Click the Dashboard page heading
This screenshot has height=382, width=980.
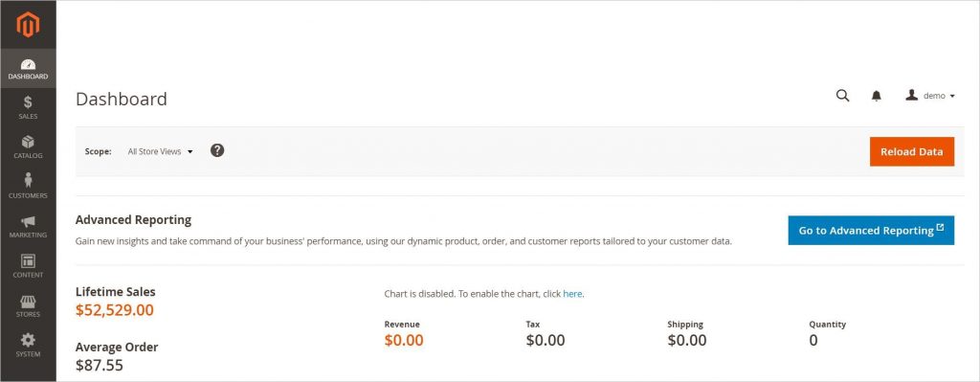[122, 99]
